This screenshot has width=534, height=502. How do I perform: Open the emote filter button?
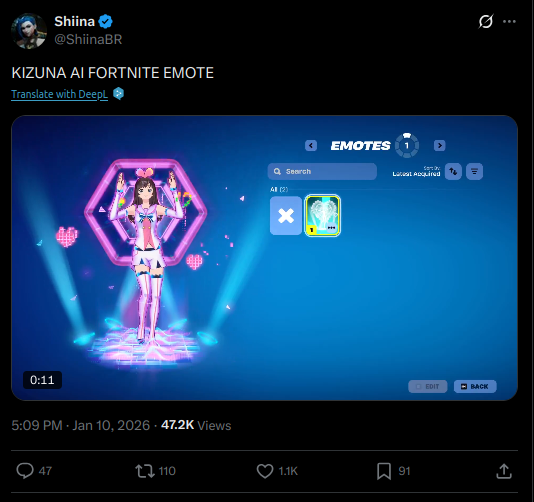[474, 171]
